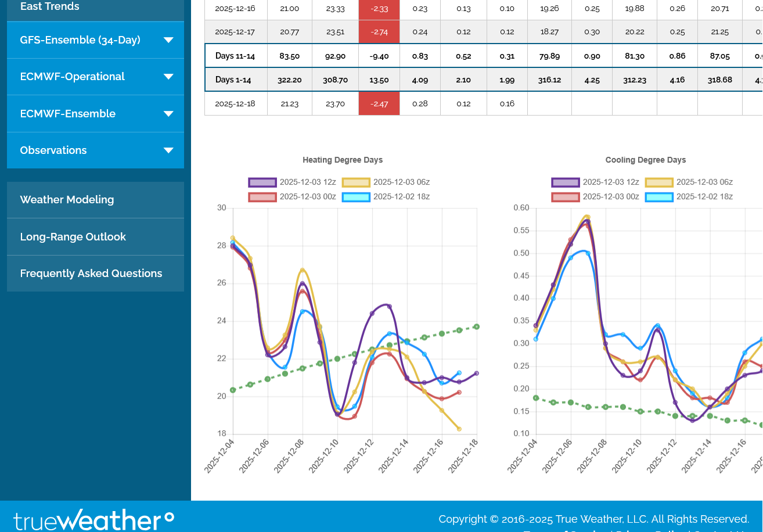Click yellow 06z legend box in Cooling chart
This screenshot has height=532, width=763.
click(658, 182)
